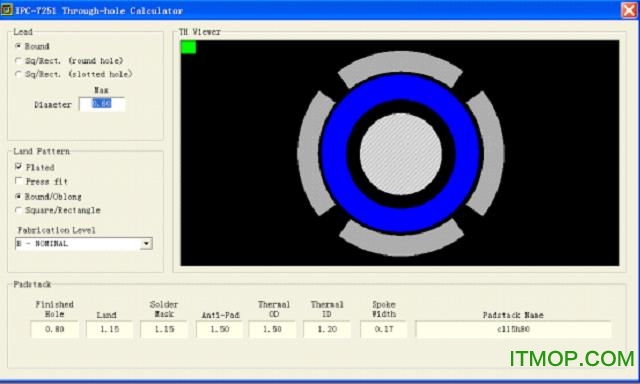Click the Spoke Width value field
The height and width of the screenshot is (384, 640).
384,329
